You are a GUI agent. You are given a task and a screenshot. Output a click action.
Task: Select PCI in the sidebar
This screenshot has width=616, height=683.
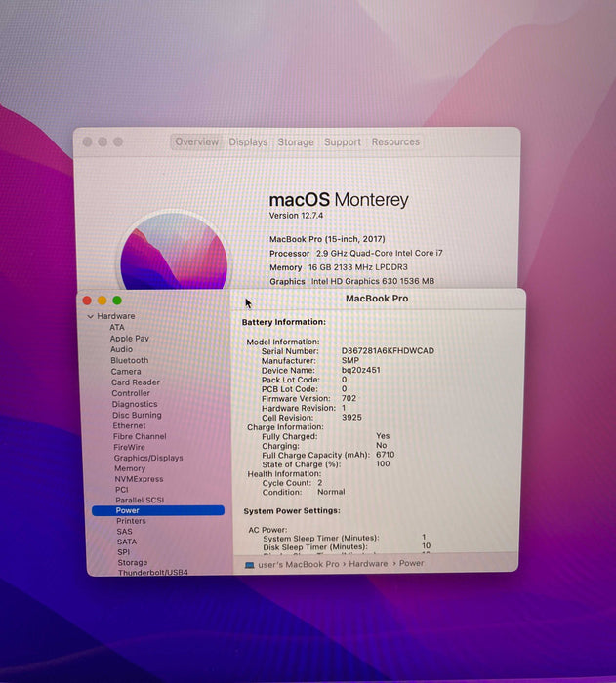(122, 490)
